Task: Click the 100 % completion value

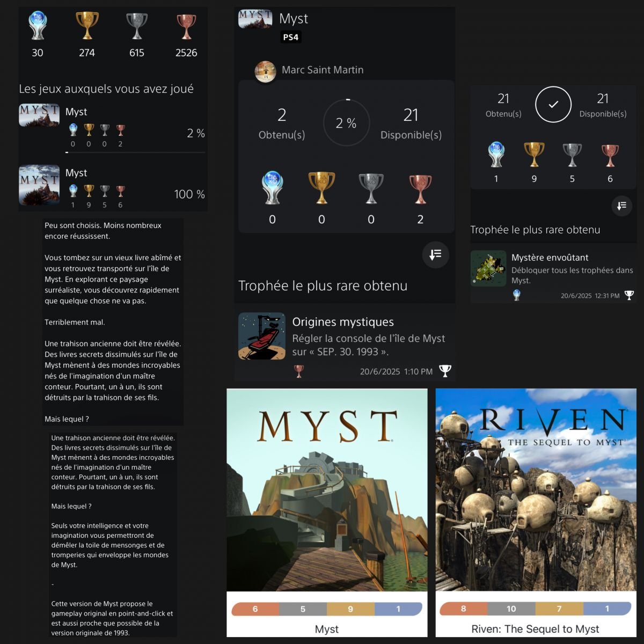Action: tap(189, 194)
